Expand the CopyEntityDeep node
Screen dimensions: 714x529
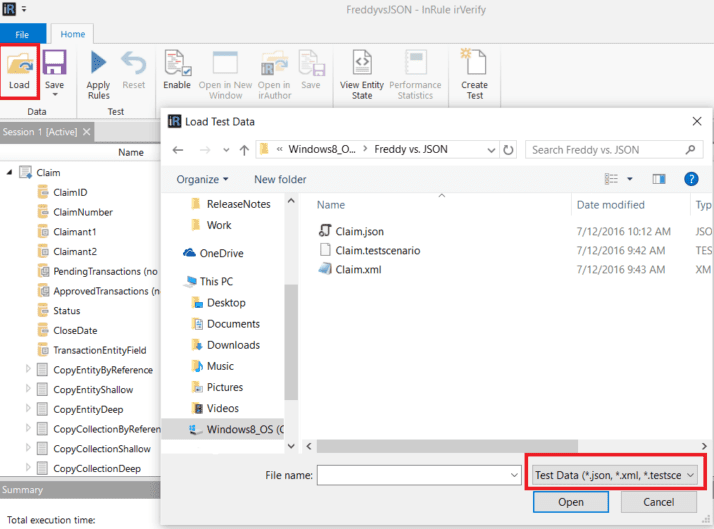(28, 408)
